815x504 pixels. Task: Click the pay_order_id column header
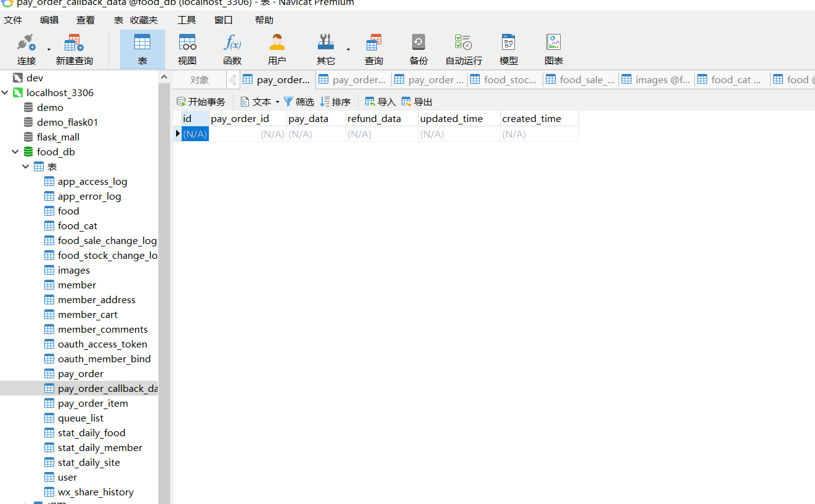tap(248, 118)
